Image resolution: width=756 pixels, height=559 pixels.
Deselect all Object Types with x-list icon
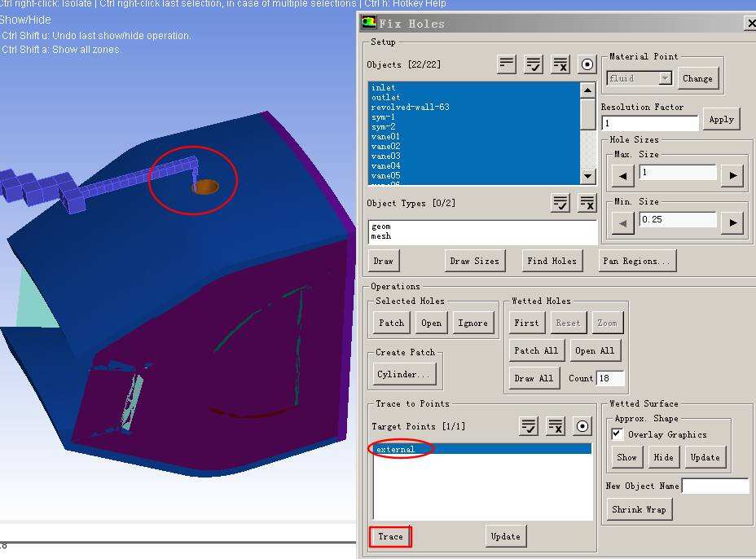click(x=587, y=203)
